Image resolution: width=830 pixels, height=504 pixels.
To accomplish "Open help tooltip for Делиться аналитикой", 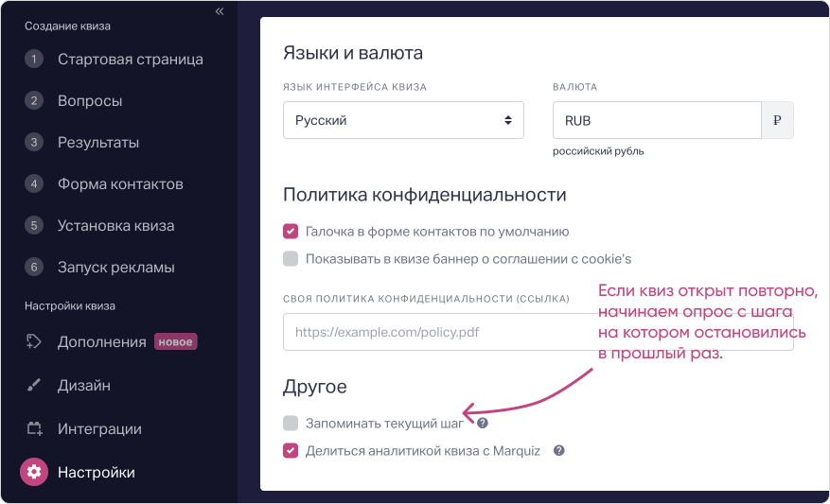I will coord(558,451).
